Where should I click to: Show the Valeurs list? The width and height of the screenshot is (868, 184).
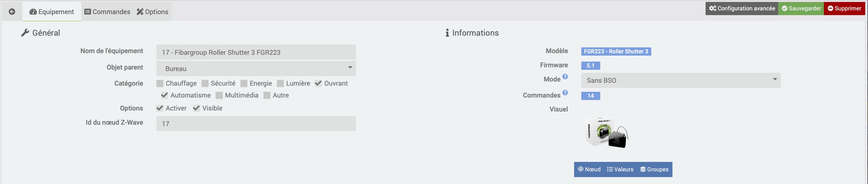(620, 169)
